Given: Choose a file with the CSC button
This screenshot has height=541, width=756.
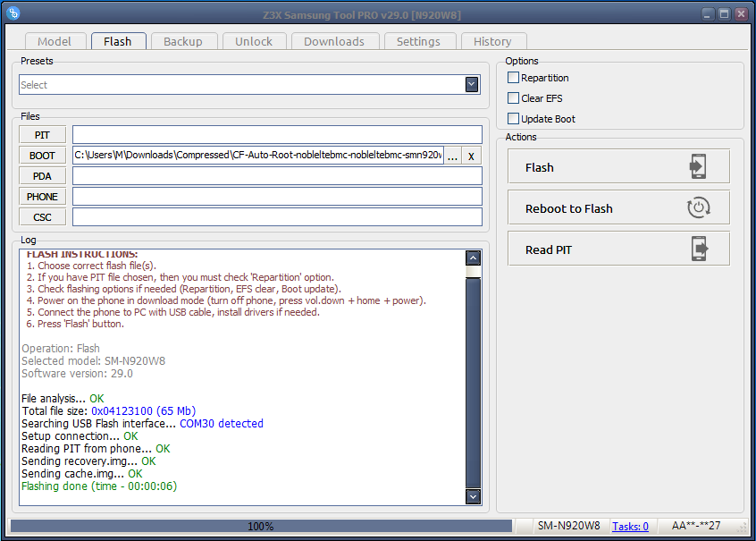Looking at the screenshot, I should (x=42, y=217).
